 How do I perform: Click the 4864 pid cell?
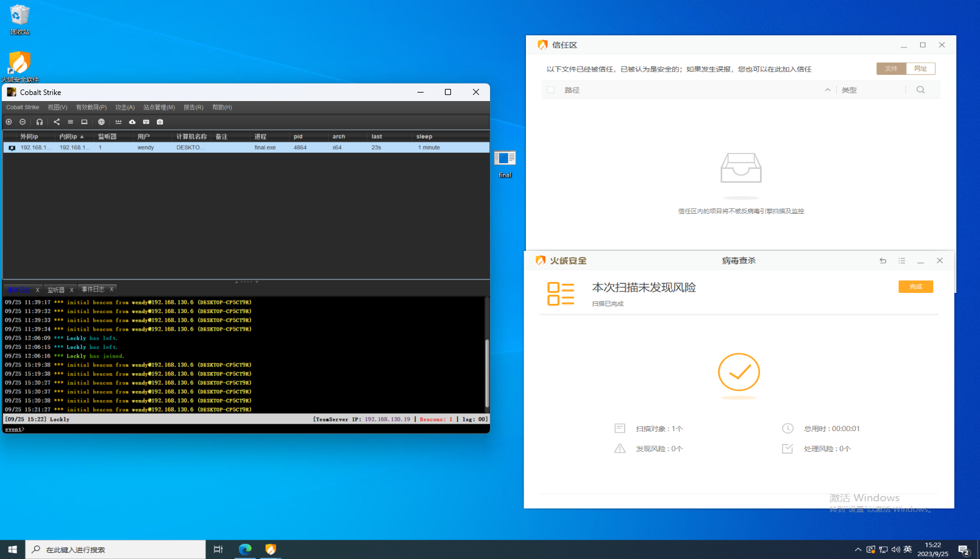300,147
